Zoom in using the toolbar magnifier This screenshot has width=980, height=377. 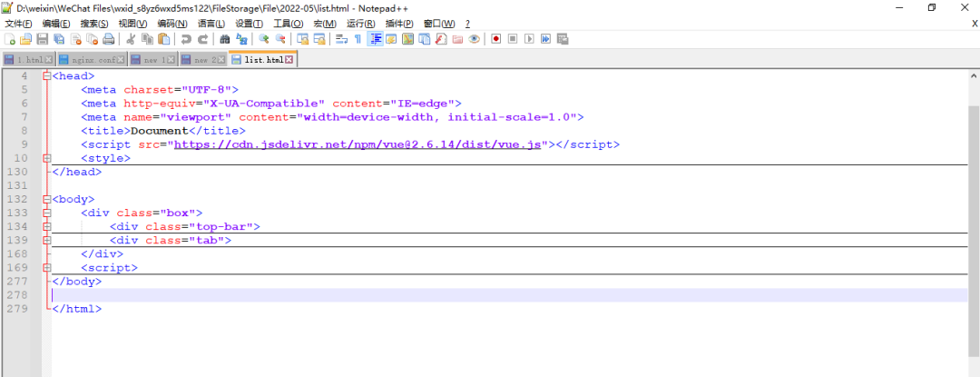[x=264, y=39]
